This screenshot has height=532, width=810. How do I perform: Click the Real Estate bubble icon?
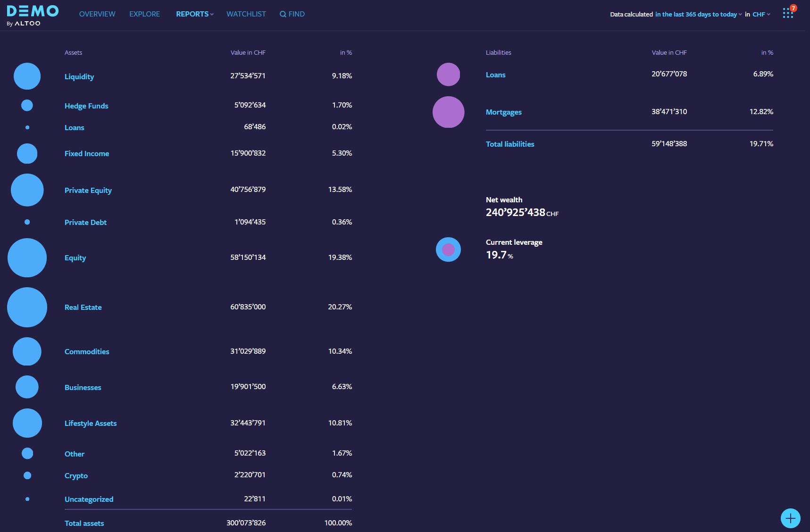(x=27, y=307)
